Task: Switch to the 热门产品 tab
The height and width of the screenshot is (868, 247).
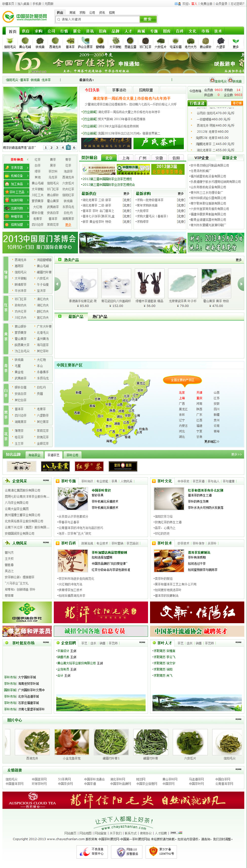Action: coord(99,316)
